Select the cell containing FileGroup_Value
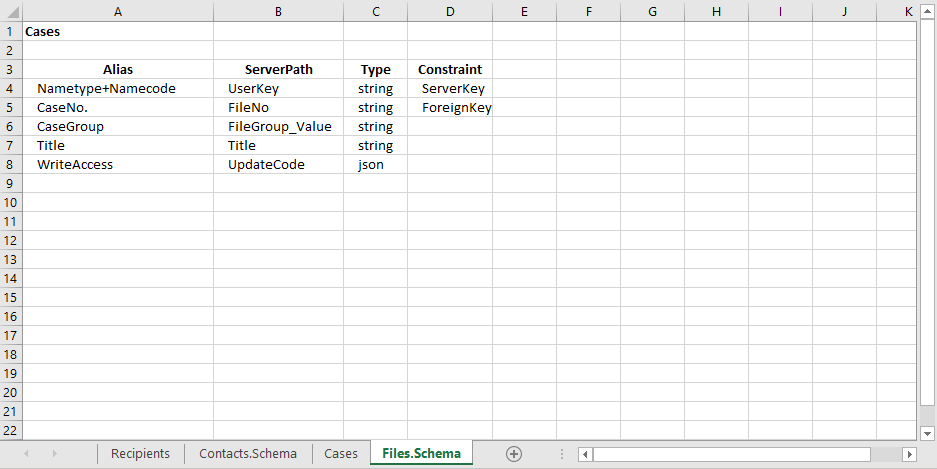937x469 pixels. pos(278,127)
